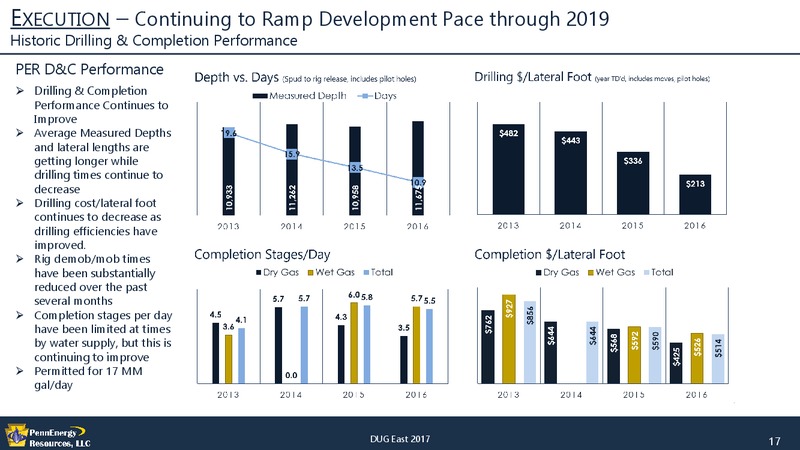Click the 19.6 days data point
Viewport: 800px width, 450px height.
(x=229, y=133)
